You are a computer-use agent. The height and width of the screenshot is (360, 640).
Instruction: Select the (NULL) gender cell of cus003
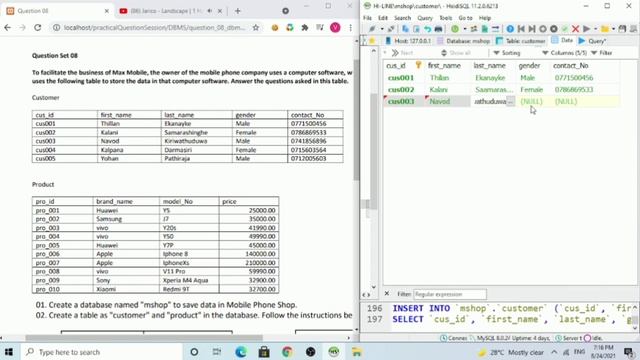point(532,101)
